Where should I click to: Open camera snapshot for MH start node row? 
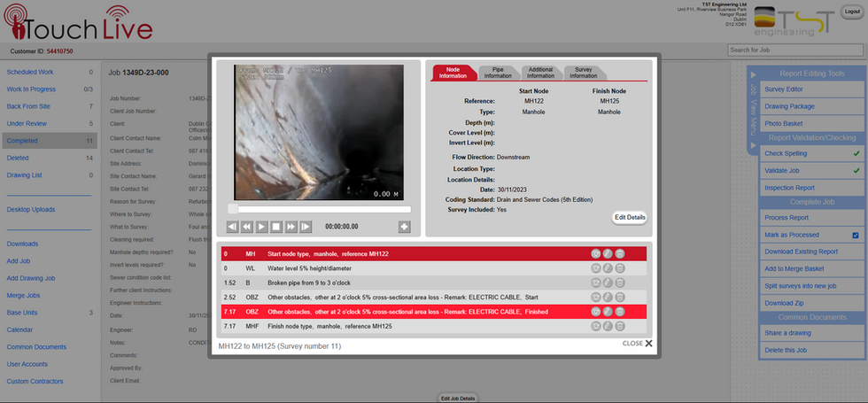coord(596,253)
